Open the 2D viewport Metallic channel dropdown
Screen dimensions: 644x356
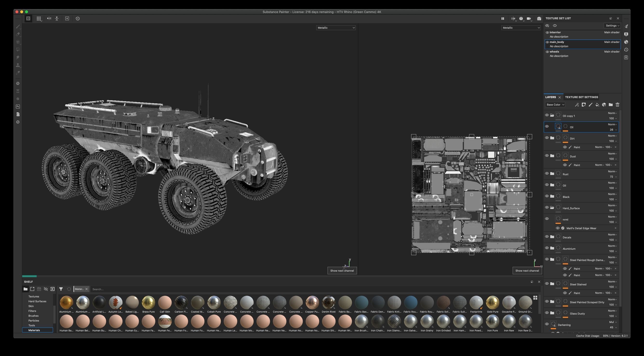click(521, 28)
